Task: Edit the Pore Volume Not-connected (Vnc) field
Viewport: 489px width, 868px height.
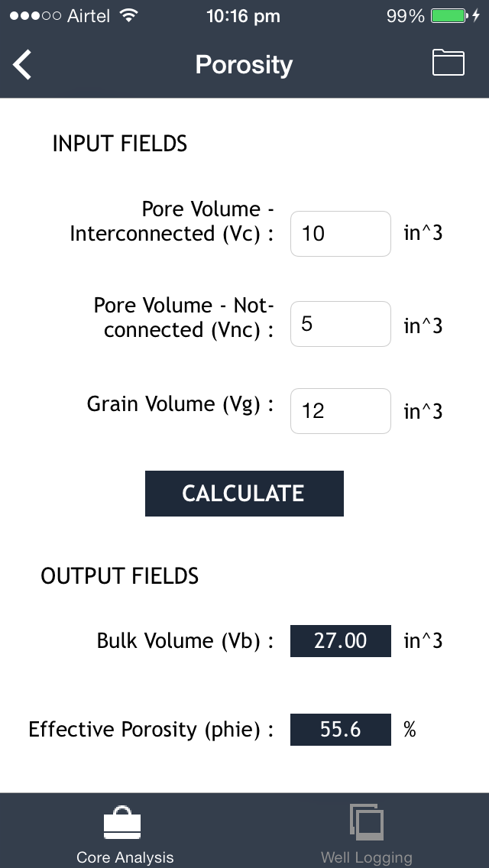Action: 341,324
